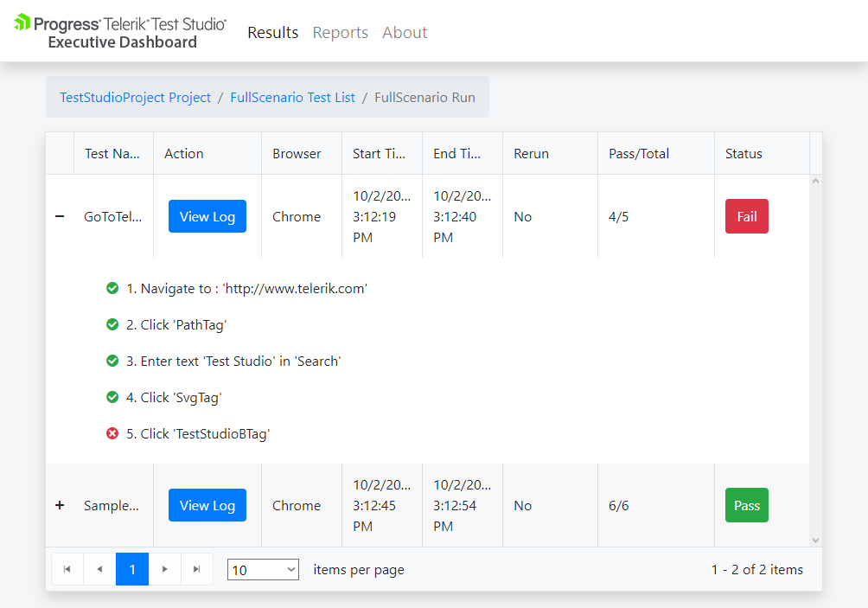The image size is (868, 608).
Task: Sort by Status column header
Action: (x=762, y=153)
